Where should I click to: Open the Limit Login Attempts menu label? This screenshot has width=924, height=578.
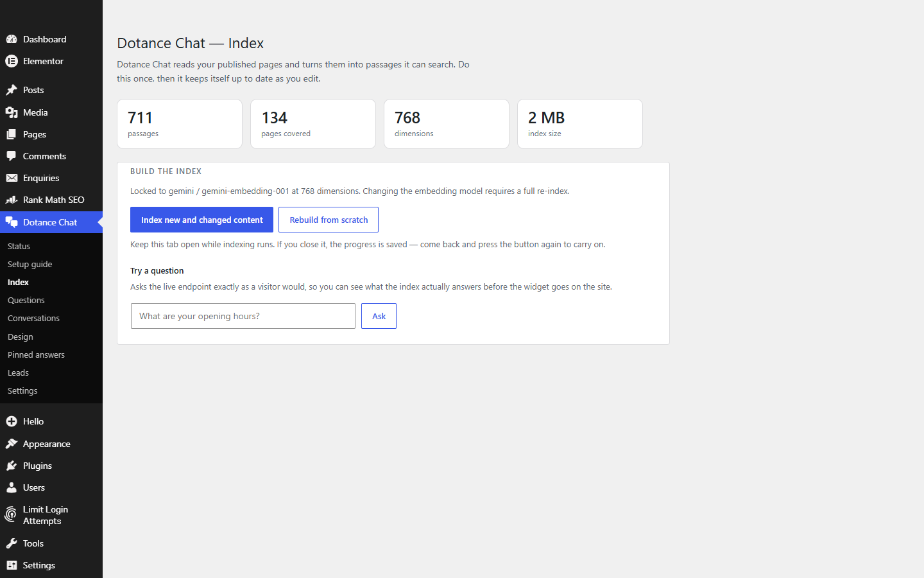[x=46, y=515]
